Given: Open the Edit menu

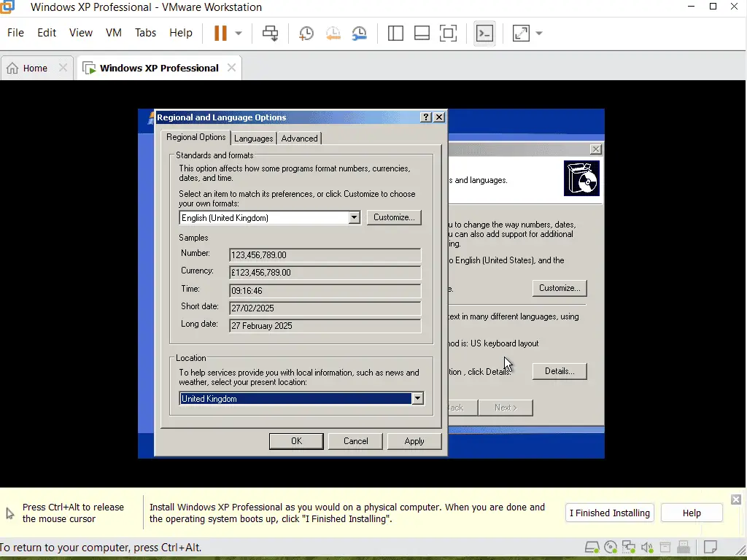Looking at the screenshot, I should coord(47,33).
